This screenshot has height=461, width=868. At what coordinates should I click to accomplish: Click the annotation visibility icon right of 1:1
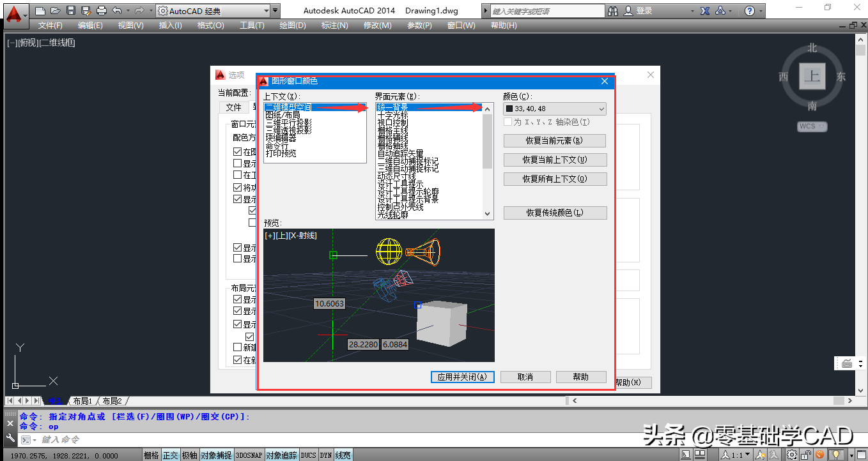click(760, 455)
